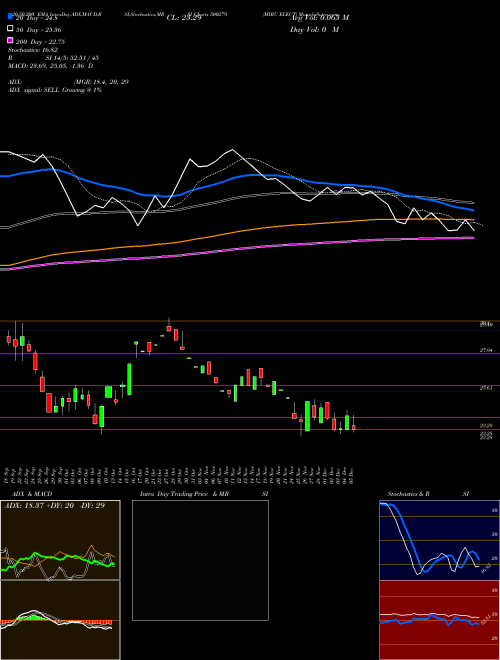Click the 'Day Vol: 0 M' label

point(314,29)
